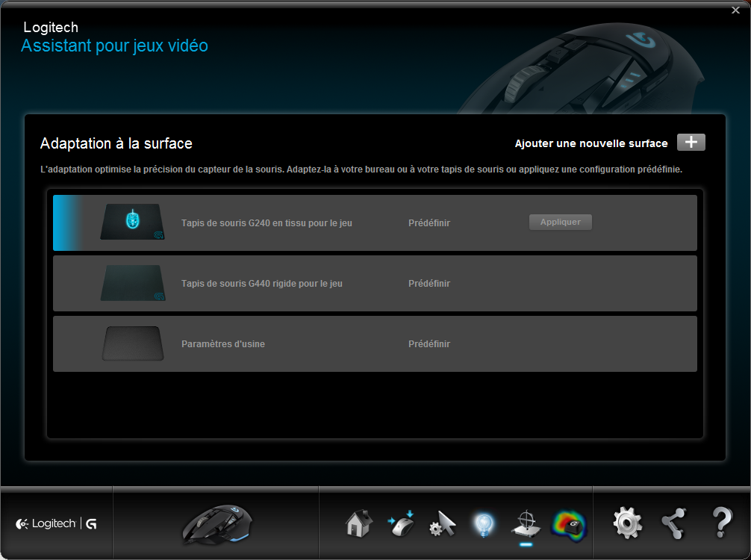Click 'Prédéfinir' in the G240 row
Screen dimensions: 751x560
pyautogui.click(x=429, y=223)
